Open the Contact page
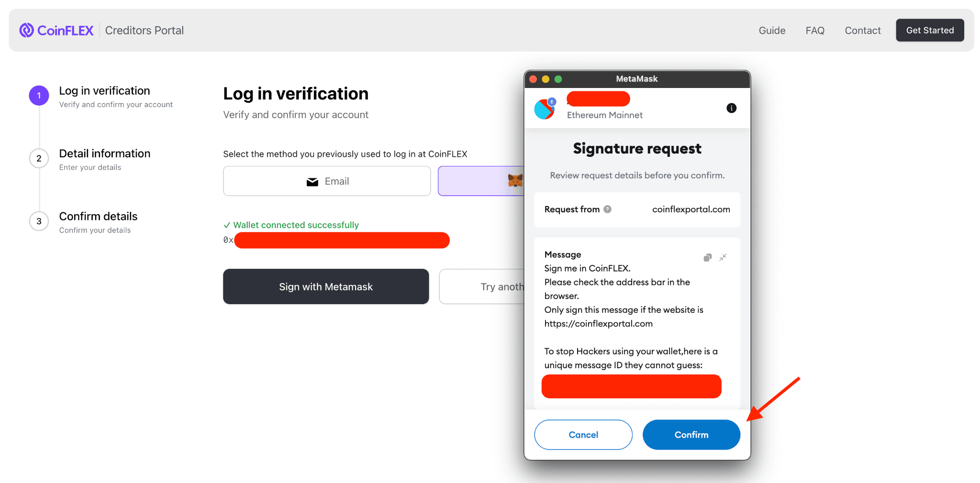This screenshot has width=980, height=483. click(x=862, y=30)
